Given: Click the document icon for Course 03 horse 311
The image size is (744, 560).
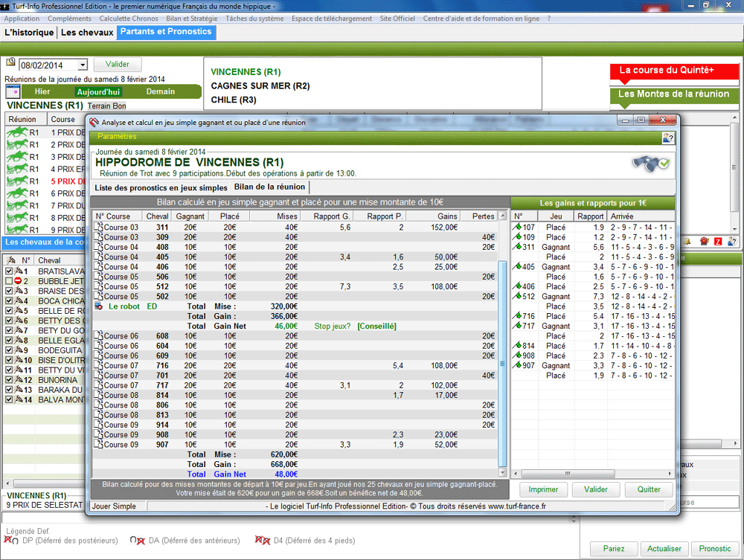Looking at the screenshot, I should (x=99, y=228).
